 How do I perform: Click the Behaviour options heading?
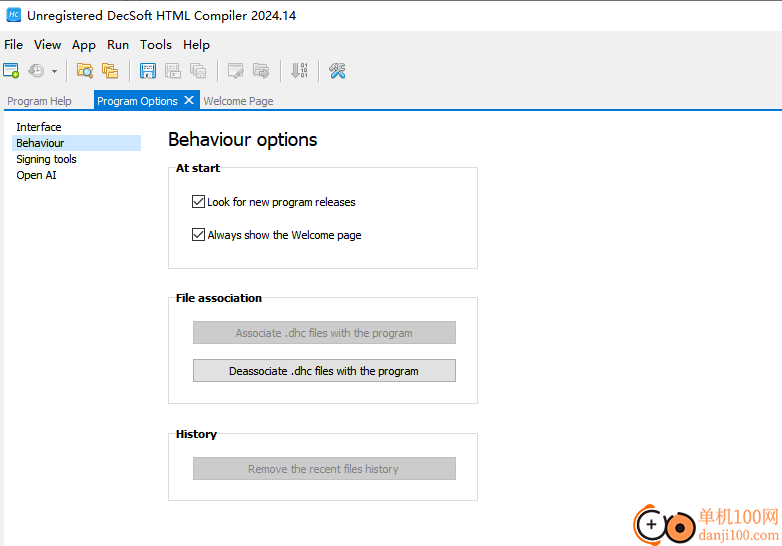coord(242,140)
